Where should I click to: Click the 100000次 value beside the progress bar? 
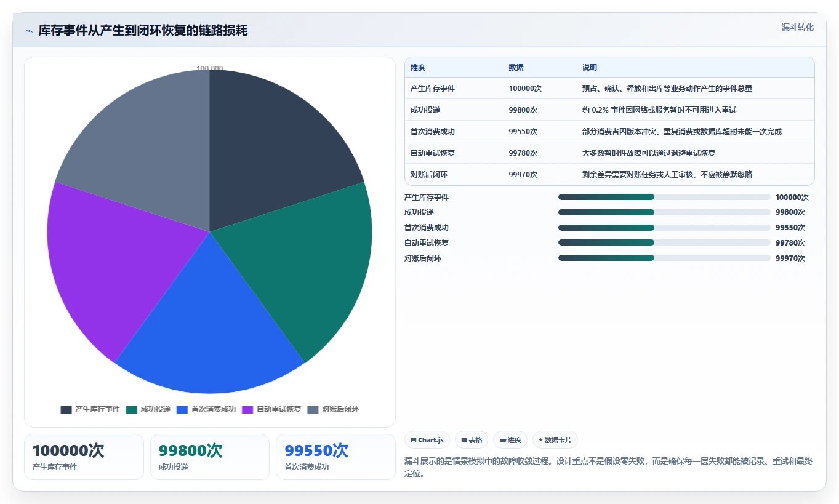coord(792,198)
